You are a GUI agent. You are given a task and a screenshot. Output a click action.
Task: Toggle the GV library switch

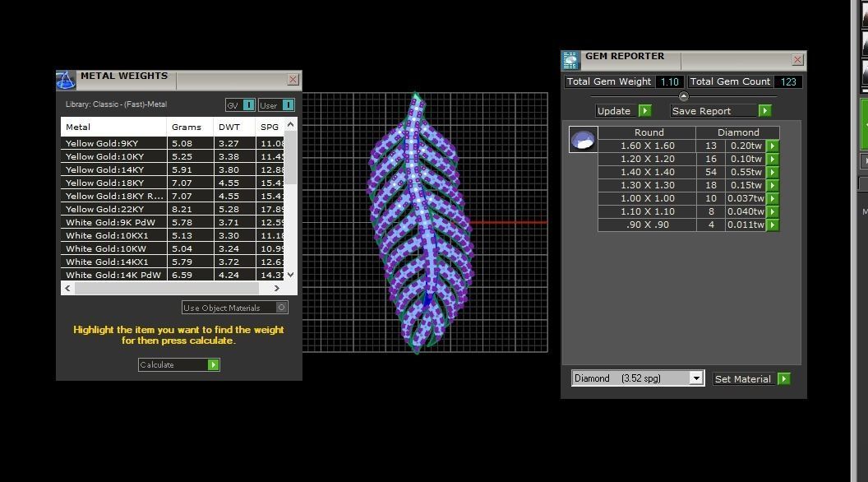(x=240, y=104)
